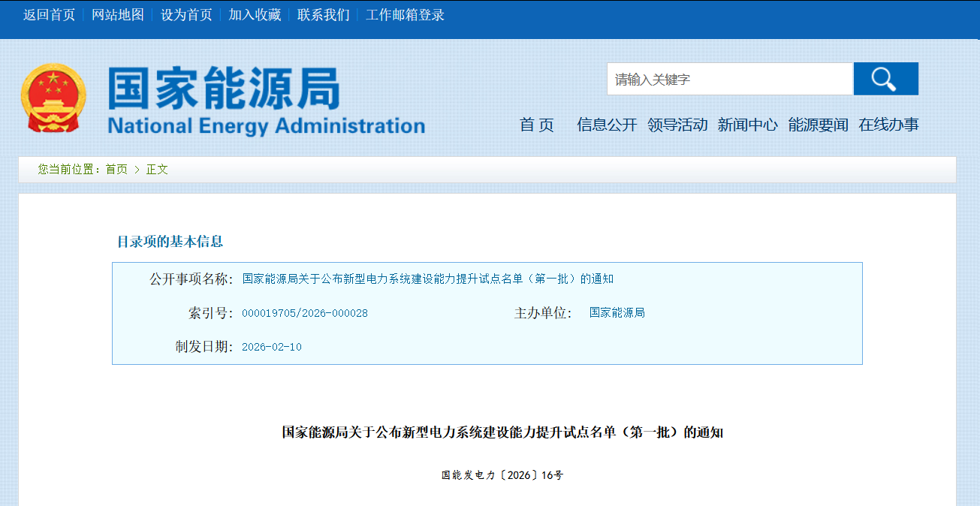Image resolution: width=980 pixels, height=506 pixels.
Task: Click the 公开事项名称 notice title value
Action: tap(427, 279)
